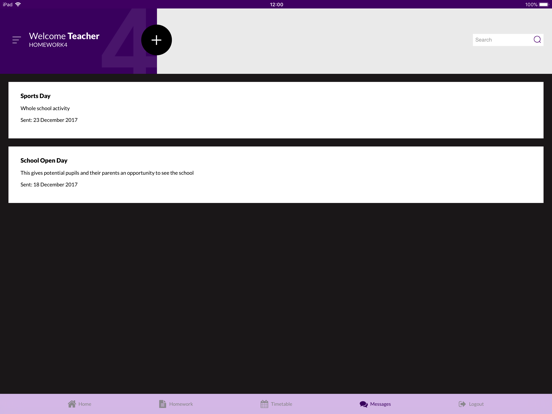Viewport: 552px width, 414px height.
Task: Tap the Timetable calendar icon
Action: pyautogui.click(x=264, y=404)
